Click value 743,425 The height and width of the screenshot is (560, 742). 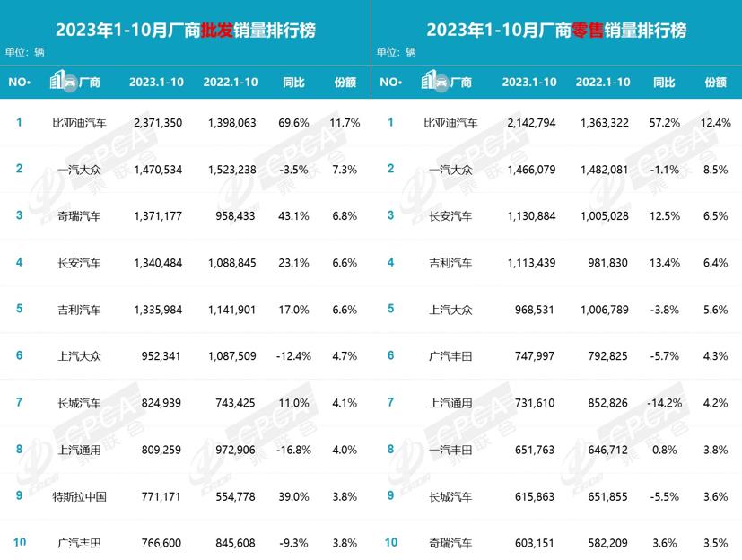coord(235,403)
